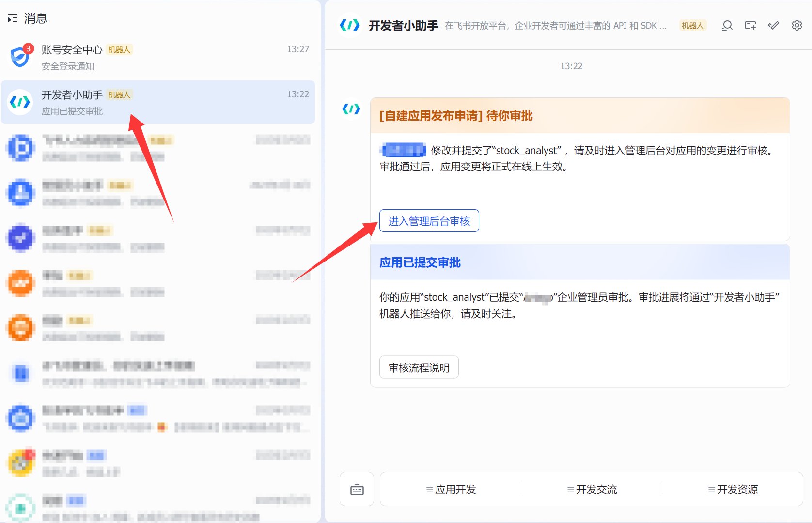Open the 账号安全中心 shield avatar
Viewport: 812px width, 523px height.
(x=20, y=57)
